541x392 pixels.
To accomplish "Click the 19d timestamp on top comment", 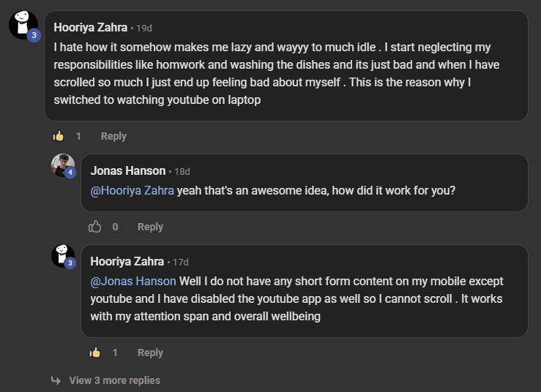I will tap(143, 29).
